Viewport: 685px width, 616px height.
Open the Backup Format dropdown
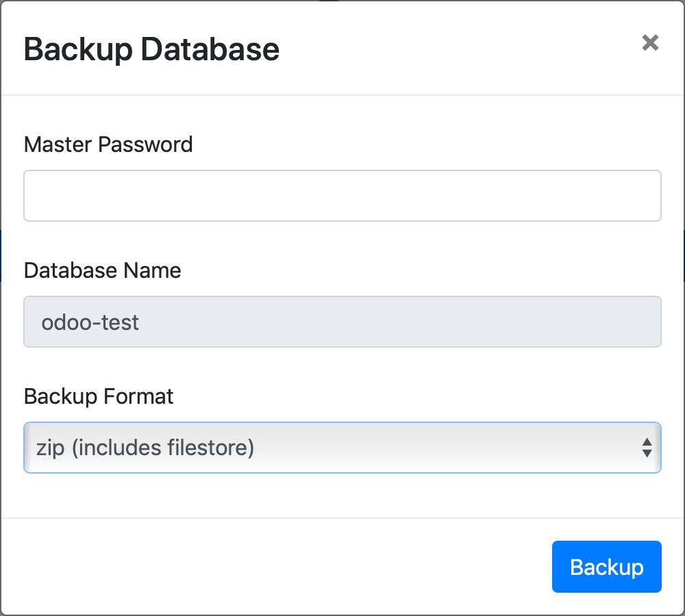click(x=342, y=448)
